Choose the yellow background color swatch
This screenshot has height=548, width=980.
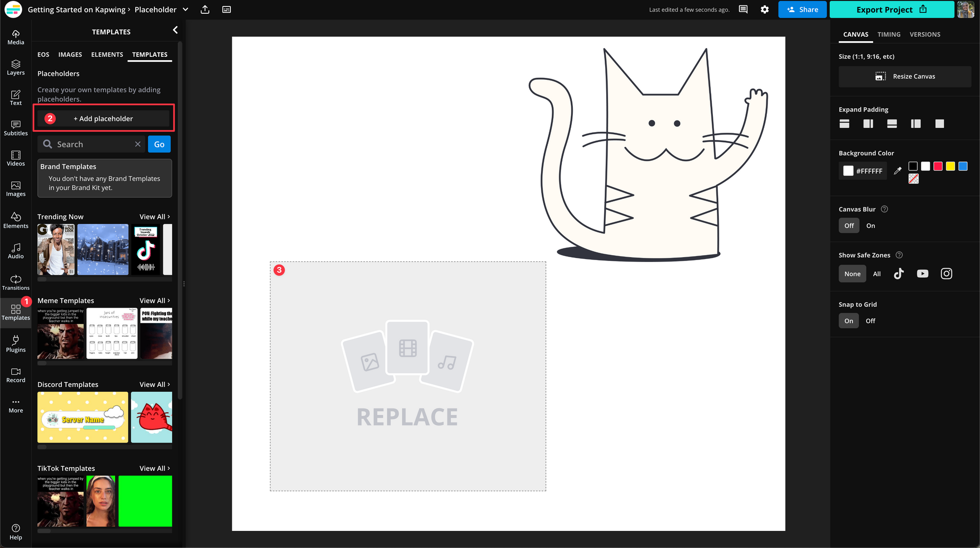[950, 167]
